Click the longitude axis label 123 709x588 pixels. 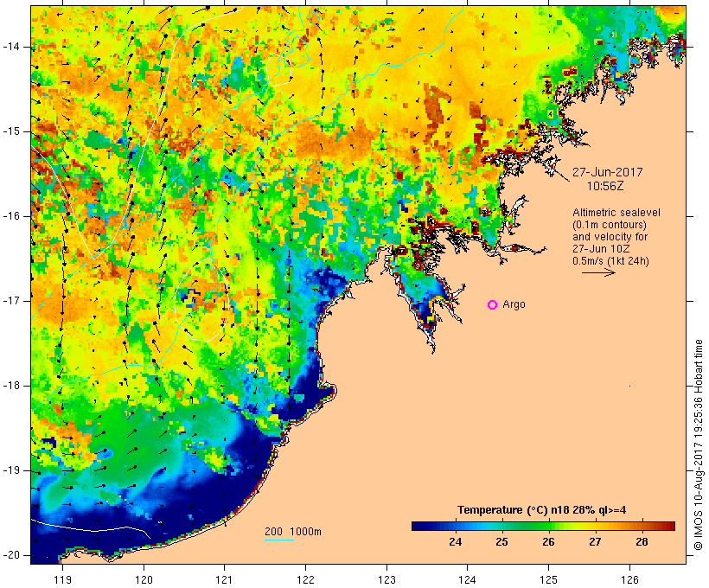pyautogui.click(x=386, y=579)
